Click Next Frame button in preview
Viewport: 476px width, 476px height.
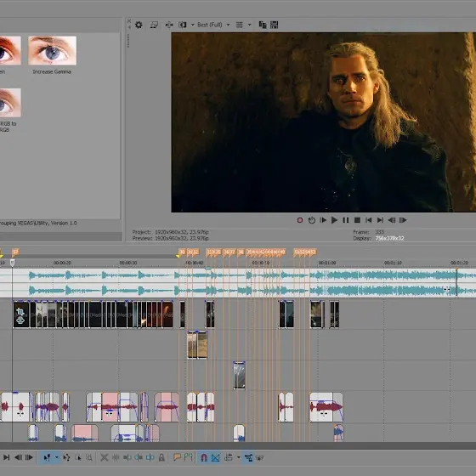click(403, 220)
